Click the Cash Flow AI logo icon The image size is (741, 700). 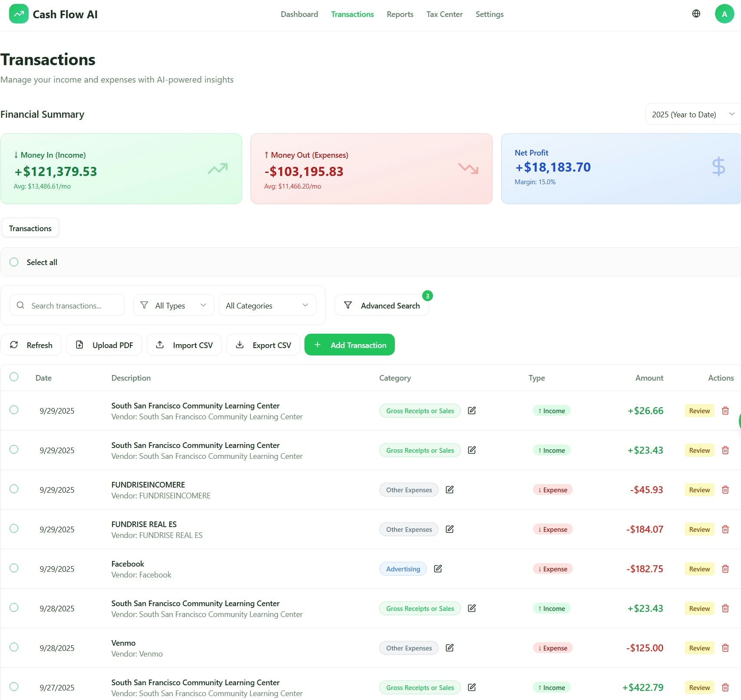(x=19, y=13)
